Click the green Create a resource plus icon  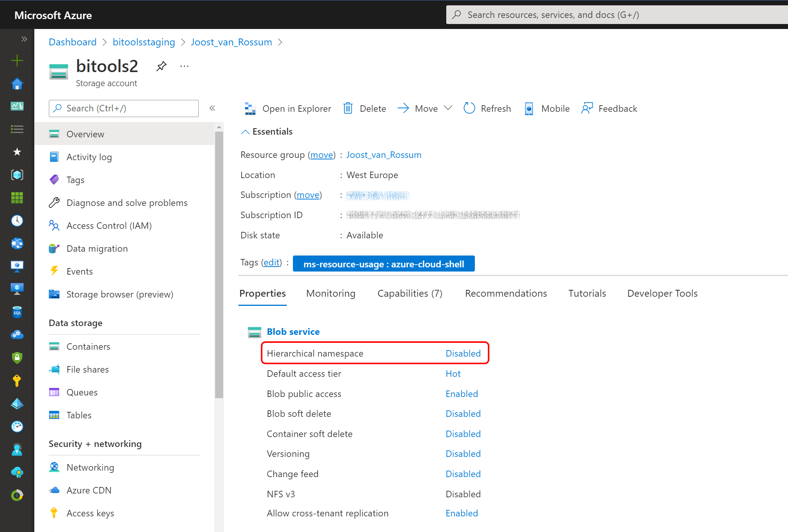(x=17, y=60)
